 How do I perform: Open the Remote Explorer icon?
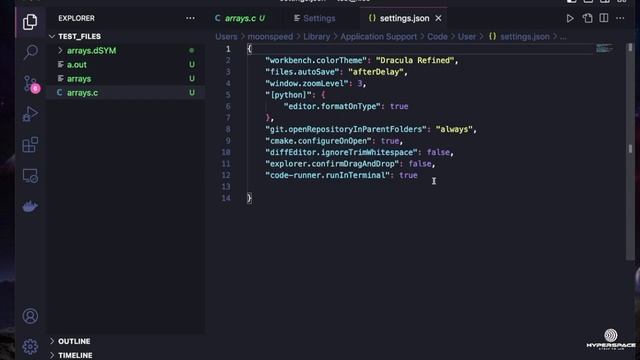30,176
